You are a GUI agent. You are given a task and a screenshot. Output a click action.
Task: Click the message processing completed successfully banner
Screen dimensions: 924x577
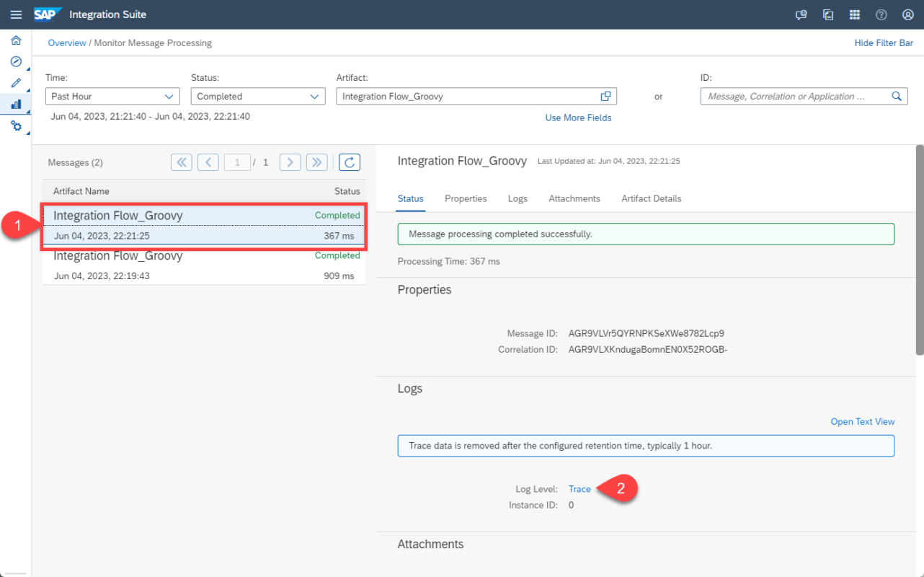(x=646, y=234)
